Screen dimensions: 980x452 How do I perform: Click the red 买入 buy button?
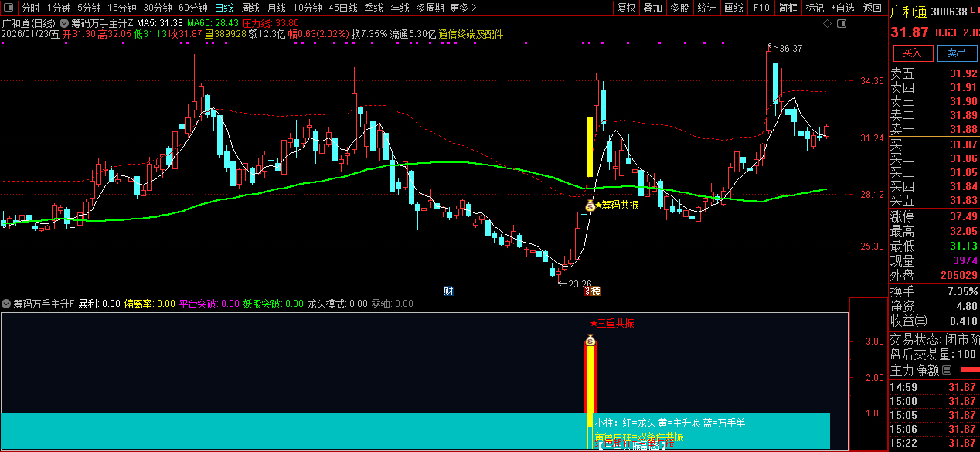(x=913, y=53)
